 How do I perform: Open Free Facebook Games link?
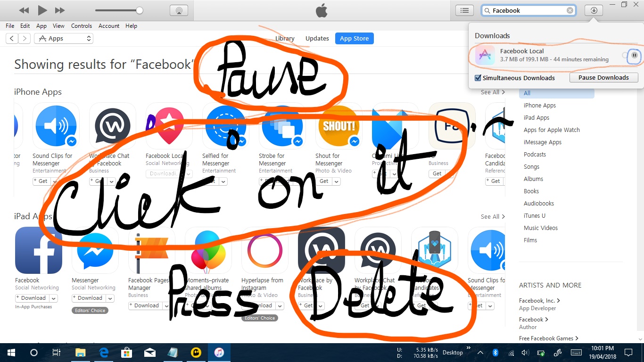click(549, 338)
